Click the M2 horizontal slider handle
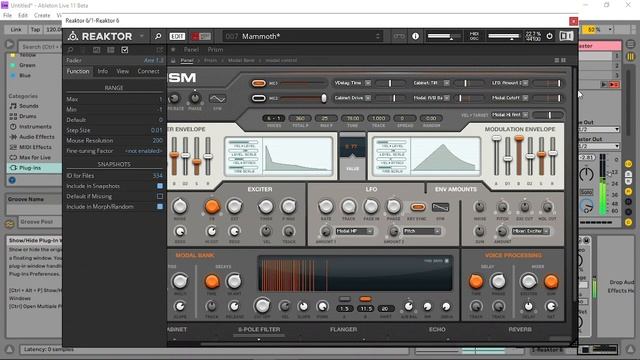The height and width of the screenshot is (360, 640). (x=324, y=98)
